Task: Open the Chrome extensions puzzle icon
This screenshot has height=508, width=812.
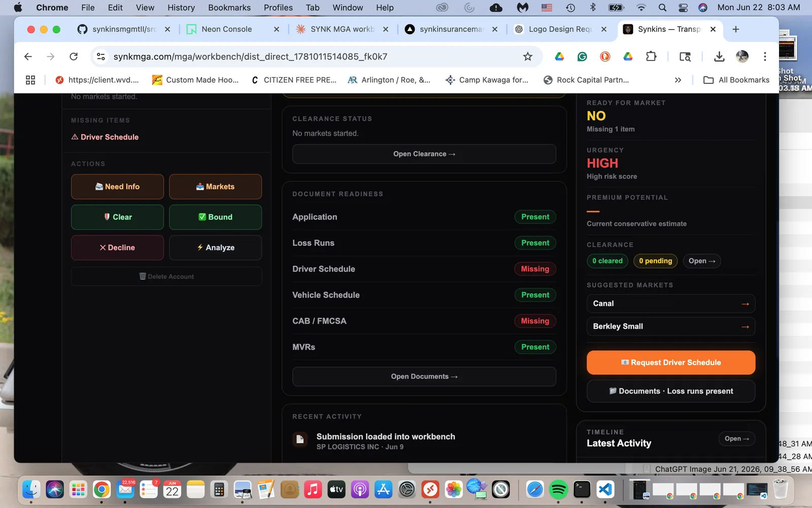Action: [x=651, y=56]
